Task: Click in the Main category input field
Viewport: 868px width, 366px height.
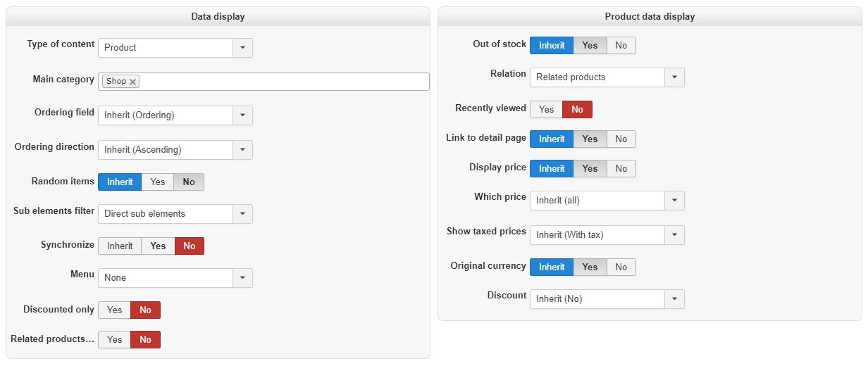Action: point(282,82)
